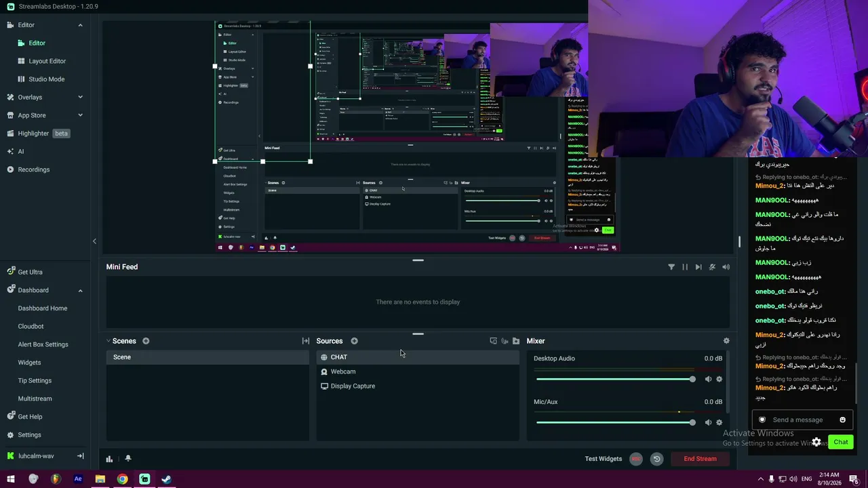Screen dimensions: 868x488
Task: Open the widget source icon in Sources header
Action: tap(493, 341)
